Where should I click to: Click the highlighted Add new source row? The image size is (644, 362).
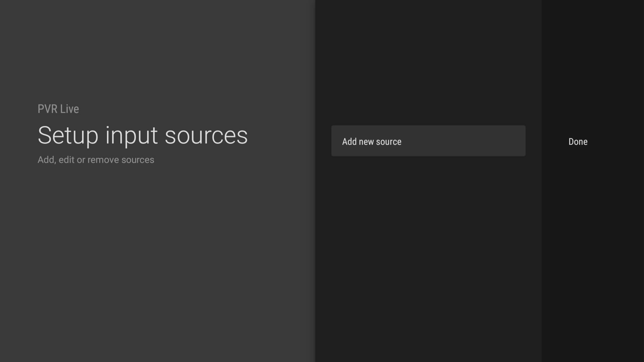tap(428, 141)
